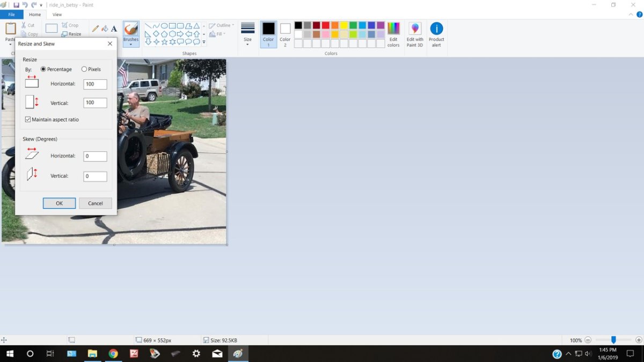Click the zoom in plus button
644x362 pixels.
638,340
